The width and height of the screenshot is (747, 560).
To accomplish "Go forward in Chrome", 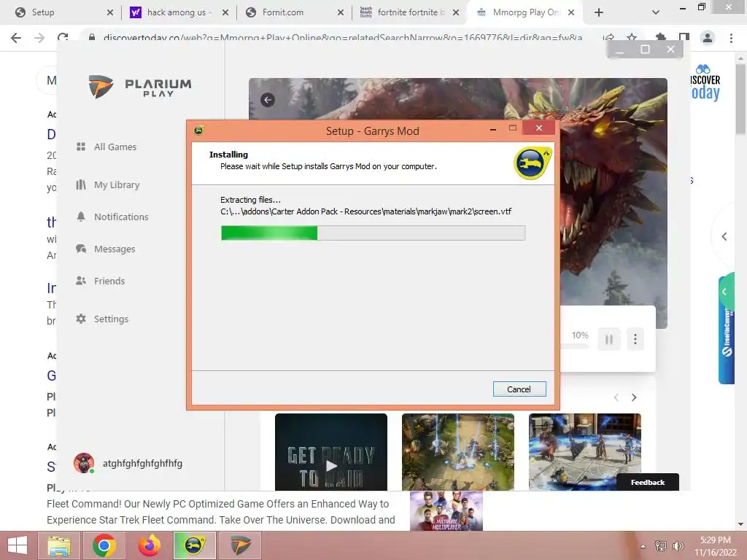I will point(39,38).
